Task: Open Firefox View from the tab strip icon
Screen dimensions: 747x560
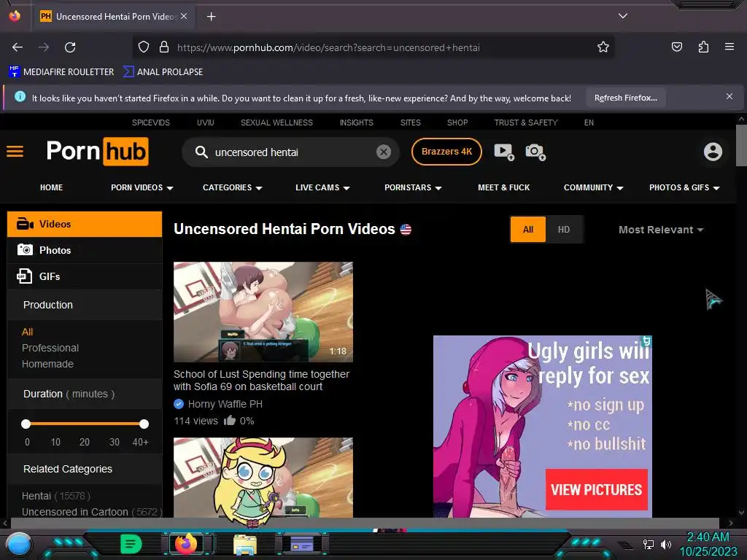Action: coord(15,16)
